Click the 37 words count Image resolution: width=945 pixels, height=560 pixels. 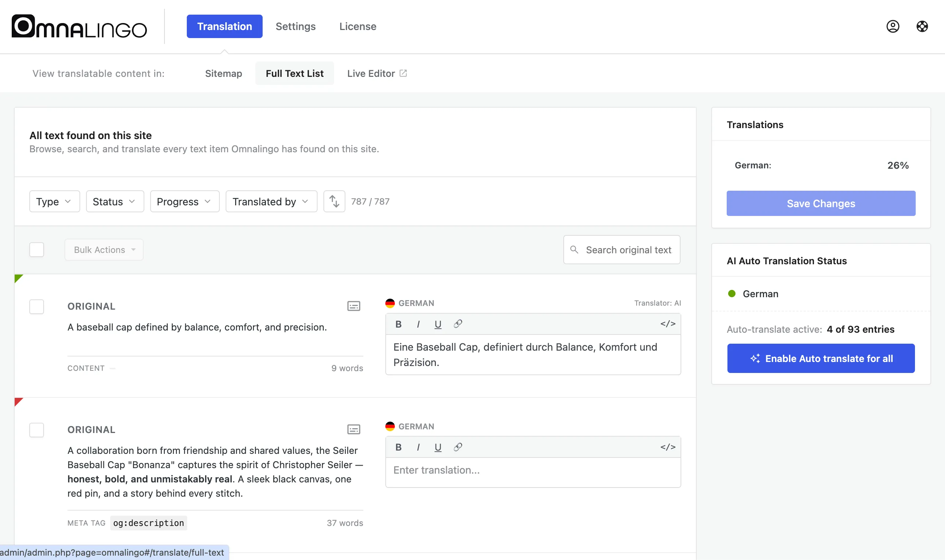click(x=345, y=523)
